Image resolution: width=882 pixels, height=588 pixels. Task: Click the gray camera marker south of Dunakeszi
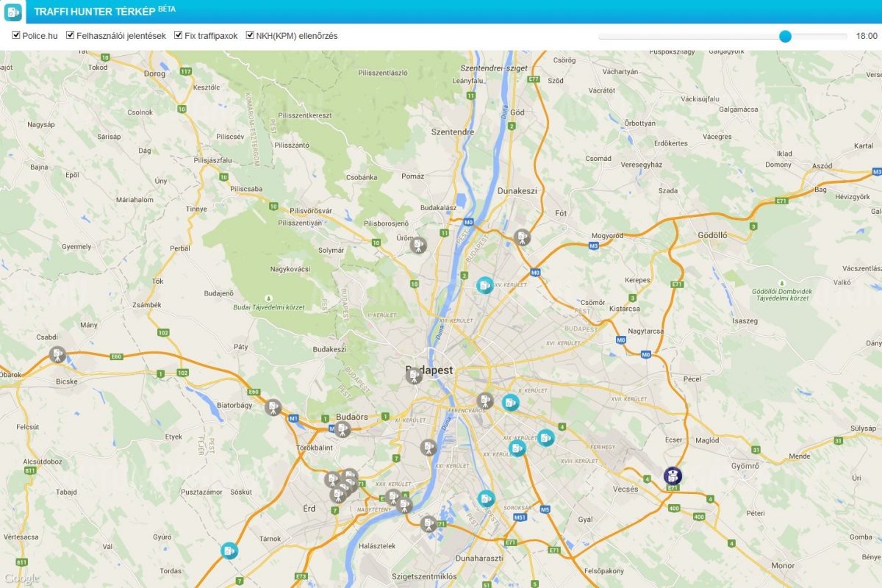click(x=522, y=237)
